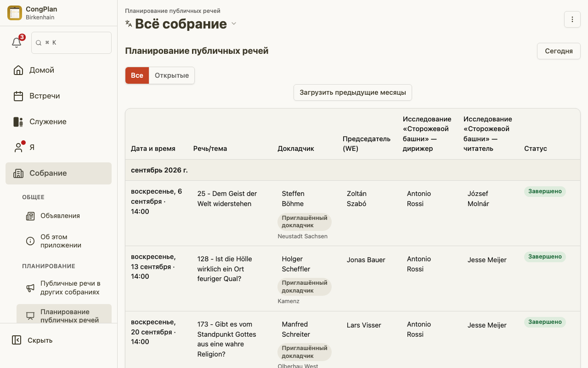Viewport: 588px width, 368px height.
Task: Open Публичные речи в других собраниях
Action: [64, 288]
